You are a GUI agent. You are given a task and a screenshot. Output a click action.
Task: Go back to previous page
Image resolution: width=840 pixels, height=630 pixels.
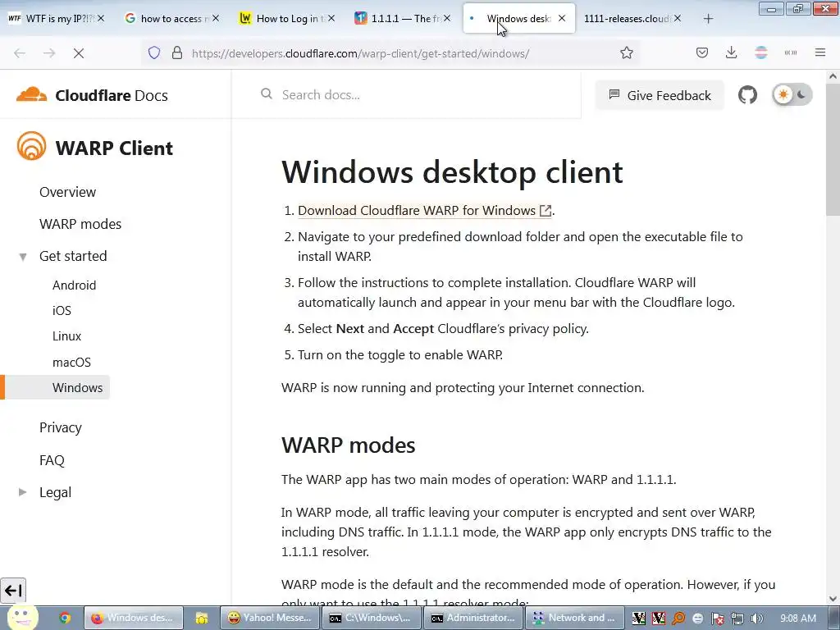(x=20, y=53)
